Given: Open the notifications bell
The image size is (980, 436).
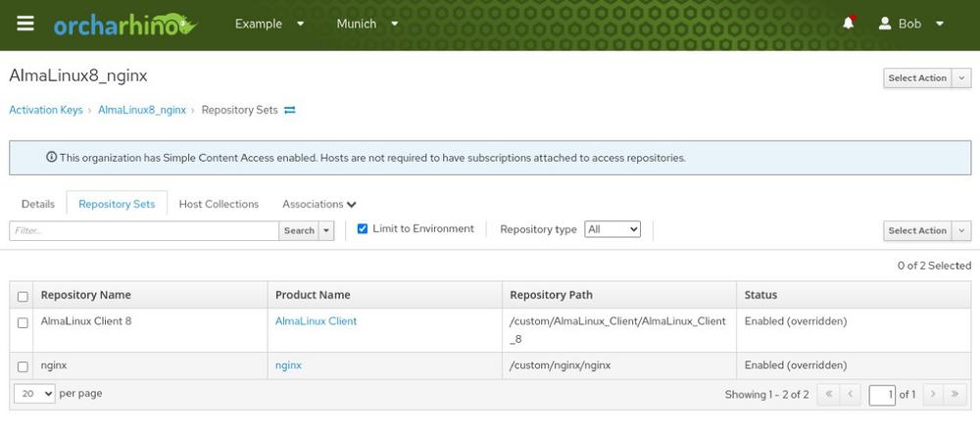Looking at the screenshot, I should tap(848, 24).
